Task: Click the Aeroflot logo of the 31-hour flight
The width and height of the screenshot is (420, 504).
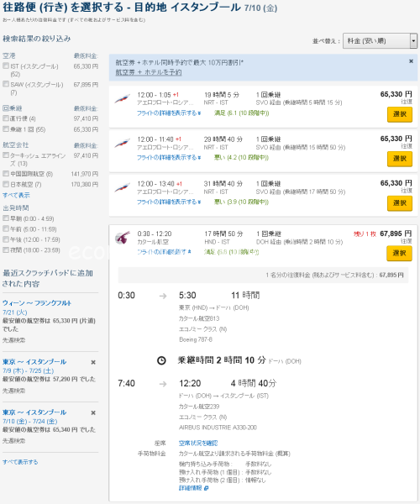Action: [123, 187]
